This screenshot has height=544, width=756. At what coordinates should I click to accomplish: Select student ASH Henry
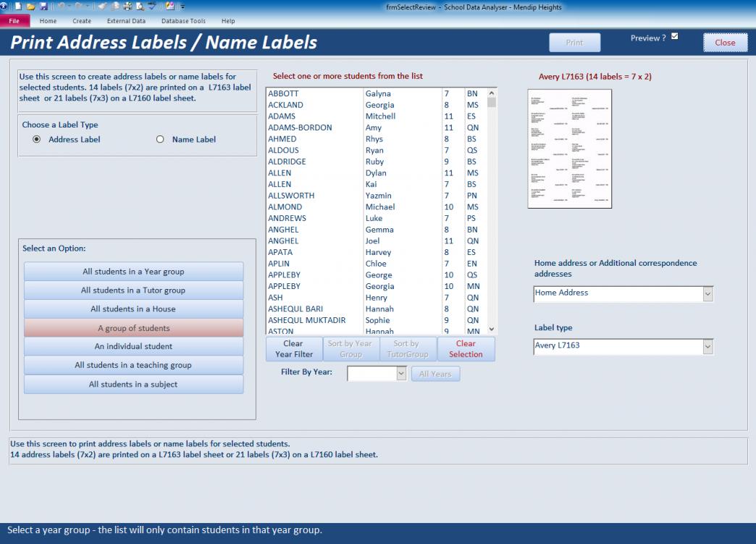(x=376, y=298)
